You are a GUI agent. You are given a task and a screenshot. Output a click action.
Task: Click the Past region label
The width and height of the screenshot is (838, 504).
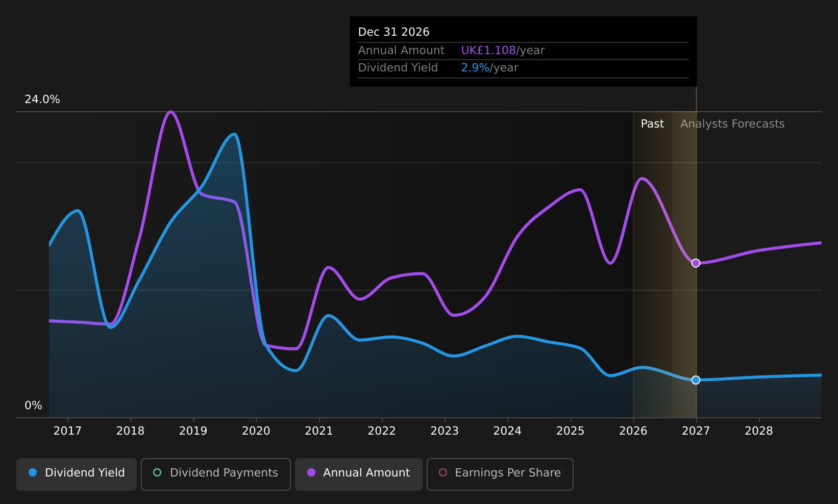point(652,124)
